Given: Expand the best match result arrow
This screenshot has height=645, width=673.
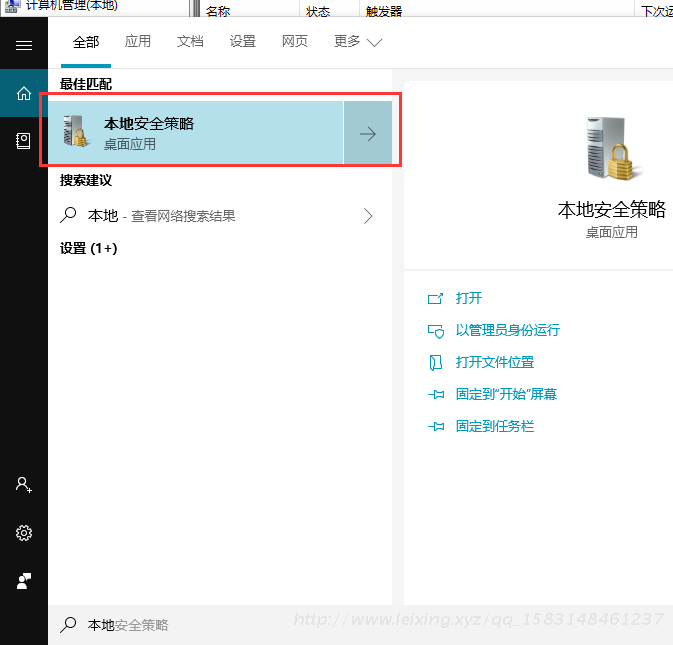Looking at the screenshot, I should point(368,133).
